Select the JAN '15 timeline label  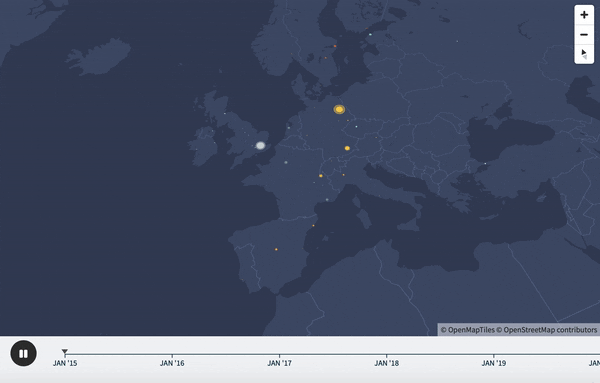tap(65, 363)
